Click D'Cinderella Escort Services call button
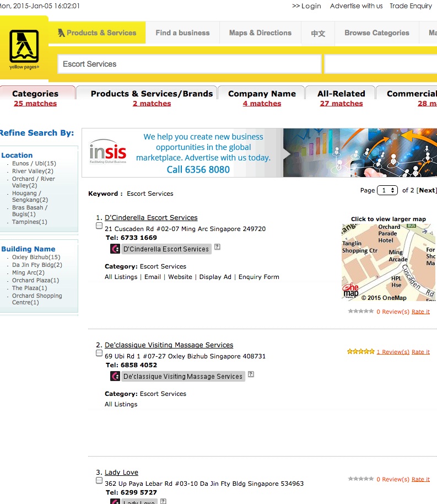 point(166,249)
